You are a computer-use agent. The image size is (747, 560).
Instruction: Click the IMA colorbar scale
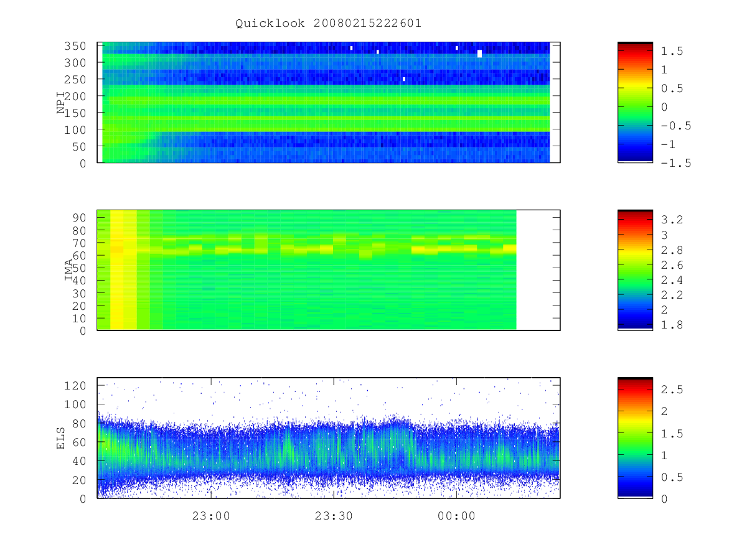[635, 270]
